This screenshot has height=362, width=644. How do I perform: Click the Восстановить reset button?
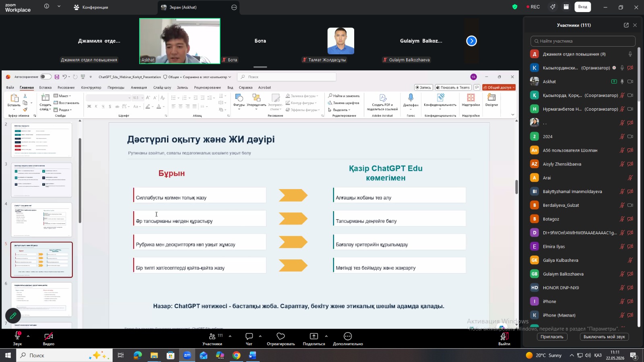(x=66, y=103)
